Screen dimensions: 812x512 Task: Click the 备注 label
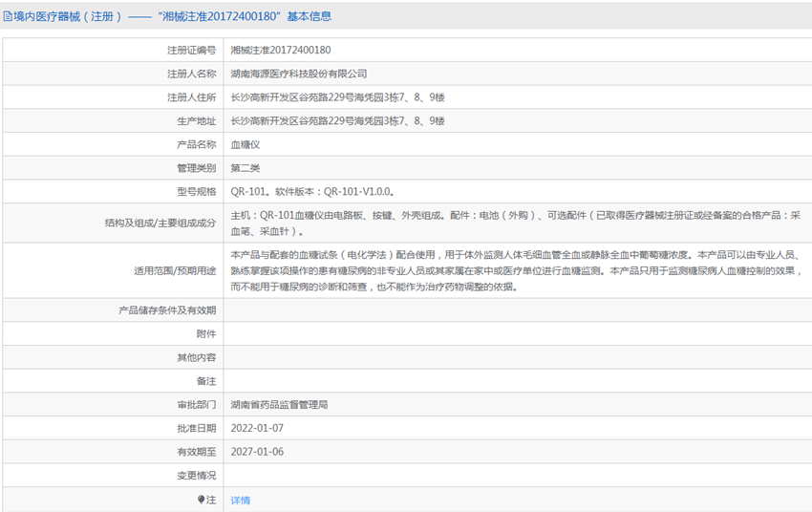click(x=206, y=381)
